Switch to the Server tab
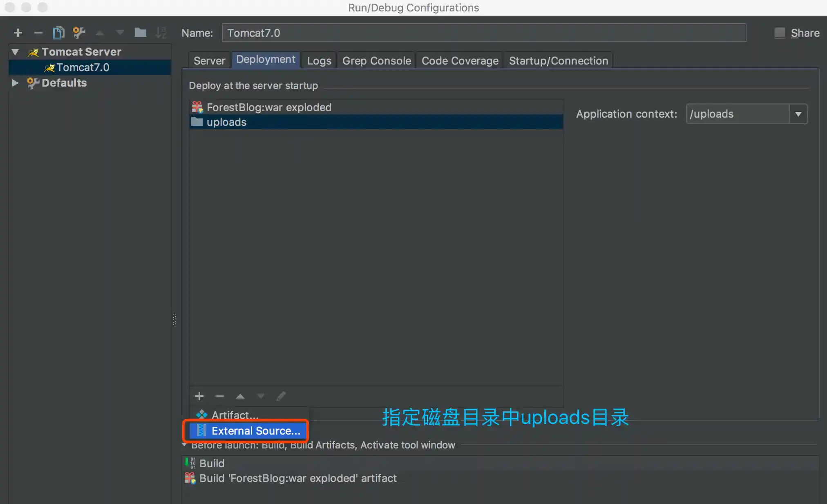The width and height of the screenshot is (827, 504). point(209,61)
